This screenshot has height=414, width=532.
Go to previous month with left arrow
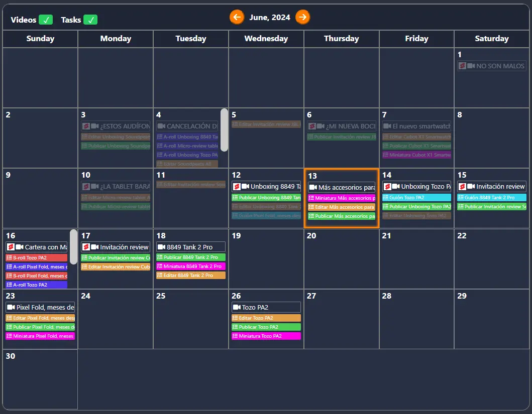pos(237,17)
